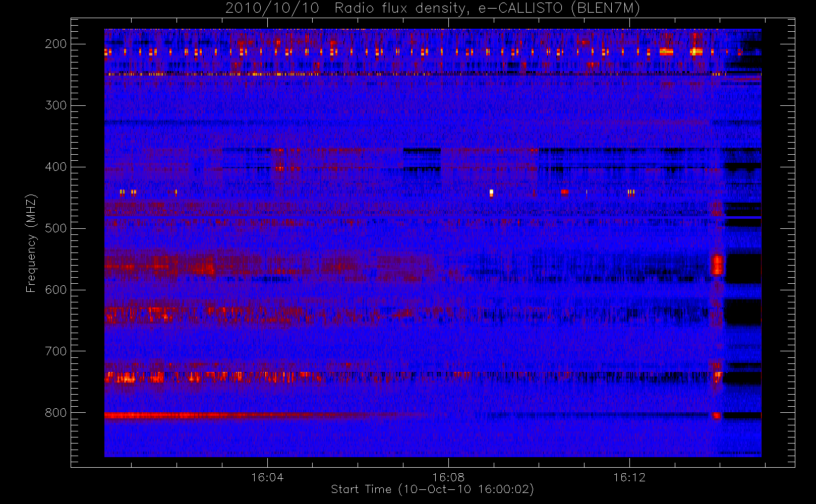Click the yellow-red spot near 210 MHz at right
816x504 pixels.
click(x=696, y=51)
